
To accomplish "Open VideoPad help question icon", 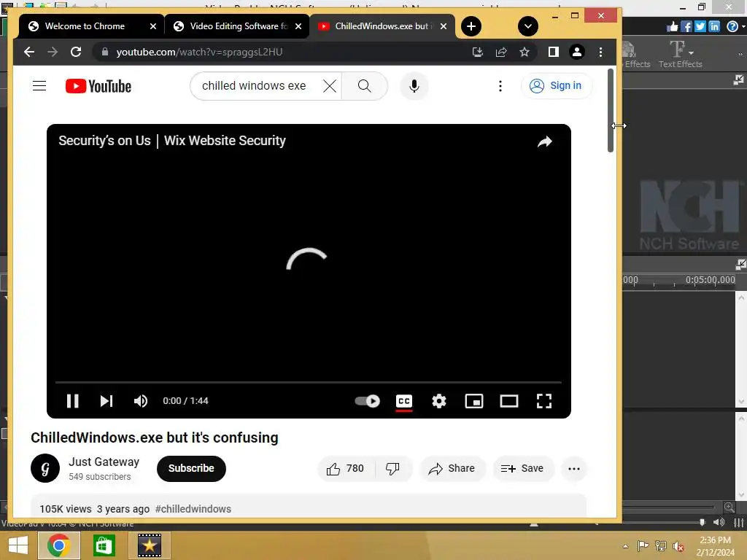I will pos(732,27).
